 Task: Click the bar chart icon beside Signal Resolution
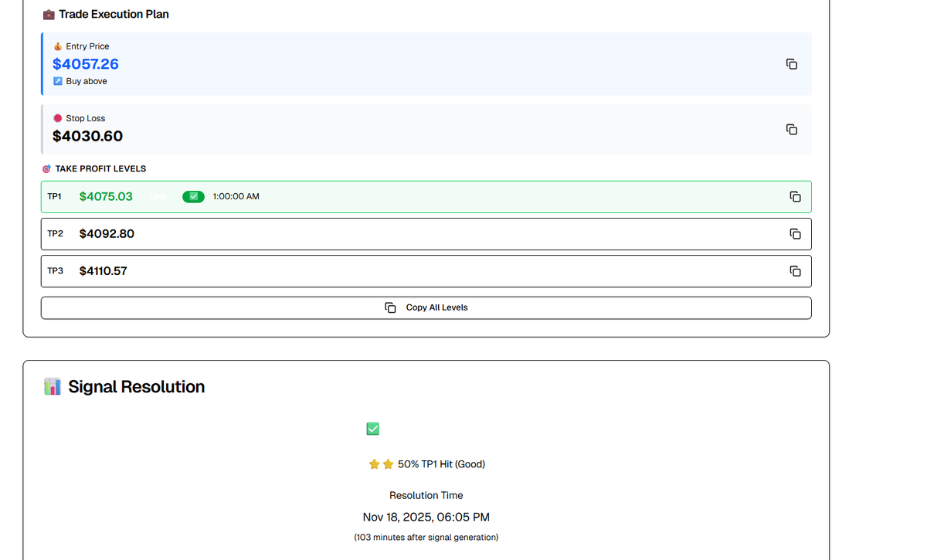click(53, 386)
